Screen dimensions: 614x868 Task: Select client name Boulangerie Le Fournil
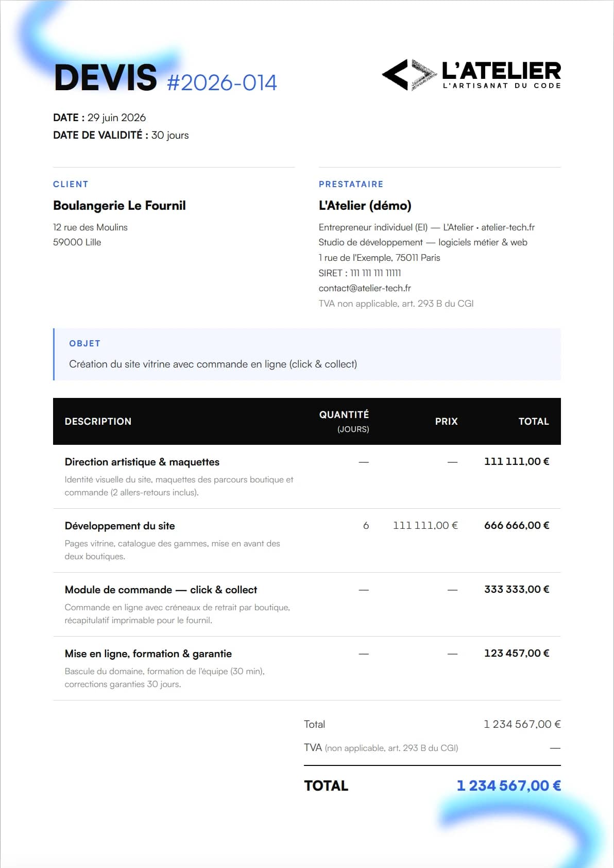point(120,206)
